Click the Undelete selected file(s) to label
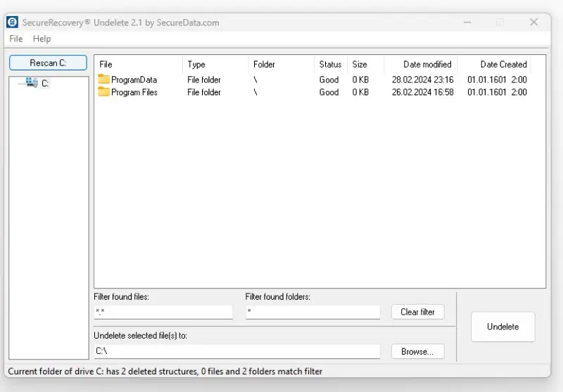 140,336
